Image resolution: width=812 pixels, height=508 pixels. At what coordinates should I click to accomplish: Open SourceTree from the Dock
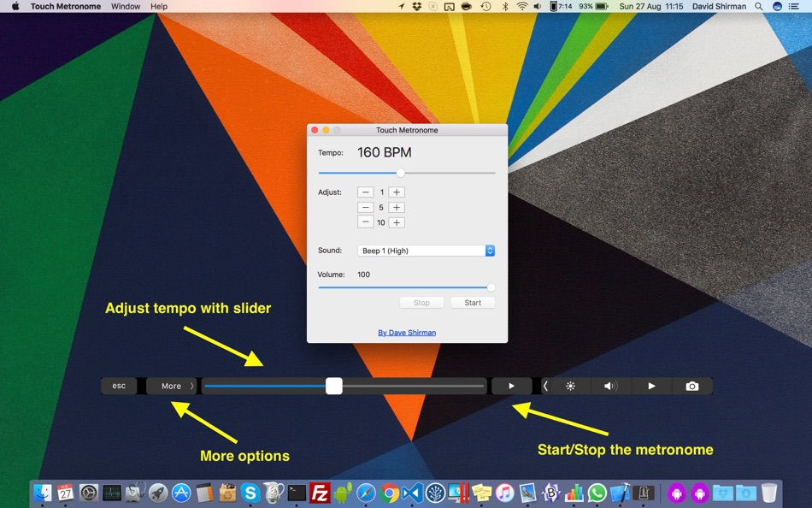click(x=436, y=493)
